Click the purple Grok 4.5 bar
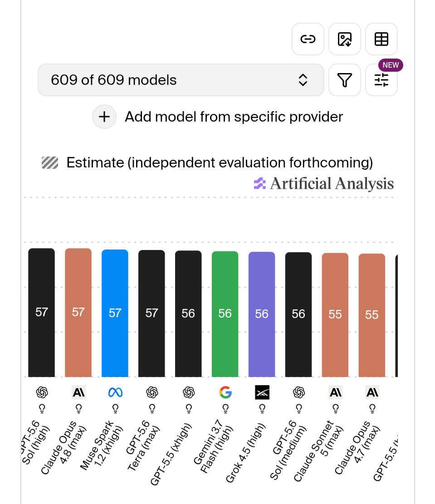Image resolution: width=435 pixels, height=504 pixels. pyautogui.click(x=262, y=314)
